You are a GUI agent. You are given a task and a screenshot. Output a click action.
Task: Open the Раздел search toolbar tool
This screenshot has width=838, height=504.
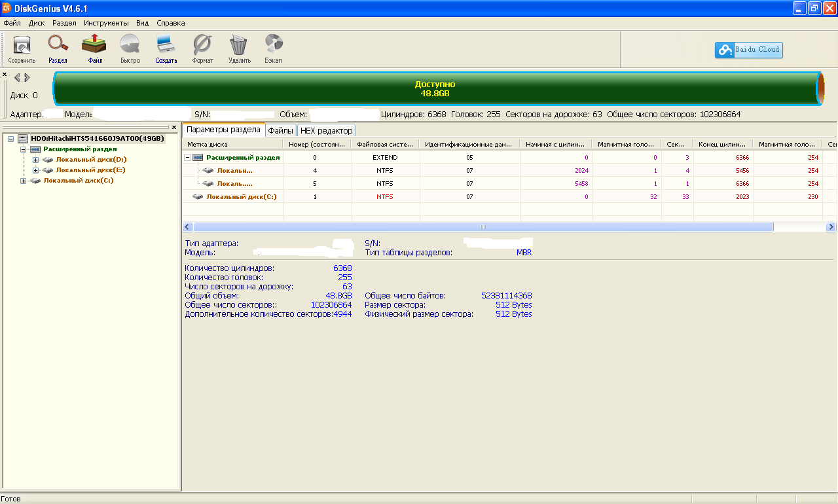(58, 49)
